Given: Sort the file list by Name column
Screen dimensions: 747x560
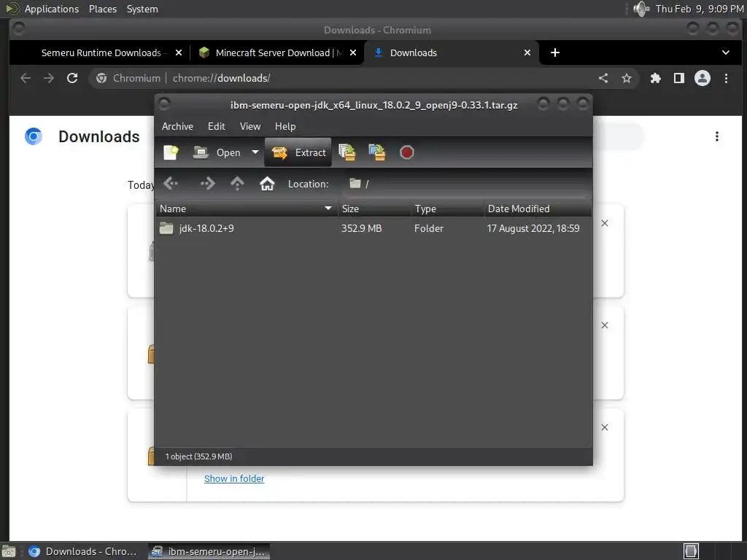Looking at the screenshot, I should coord(247,209).
